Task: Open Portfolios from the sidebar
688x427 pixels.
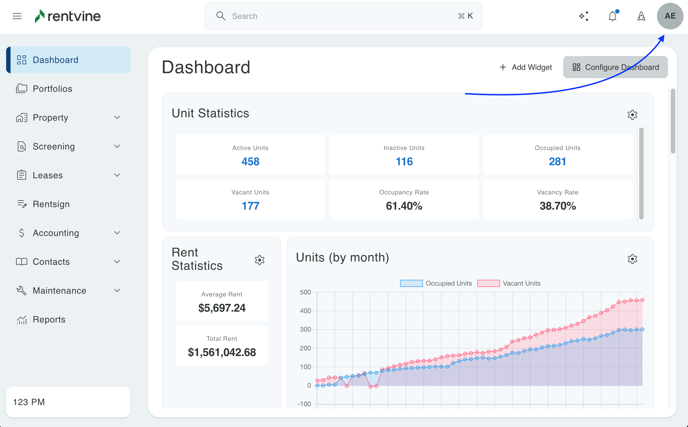Action: pyautogui.click(x=52, y=89)
